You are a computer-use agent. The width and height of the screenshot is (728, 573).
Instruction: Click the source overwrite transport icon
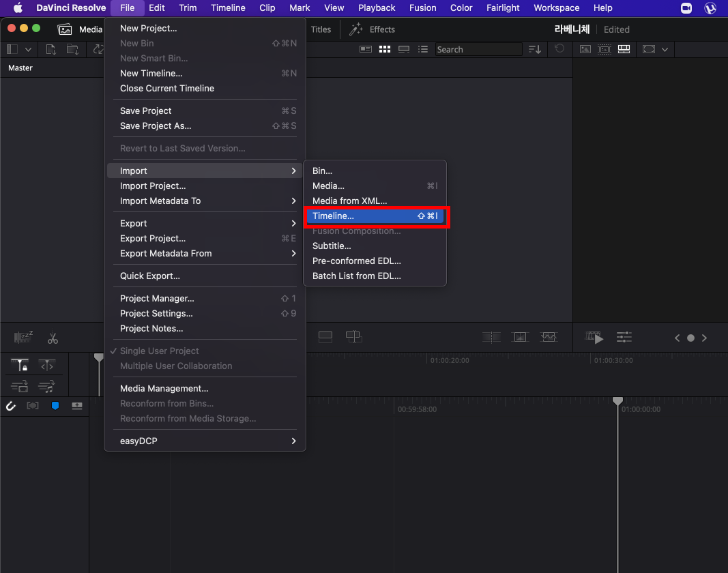[353, 337]
